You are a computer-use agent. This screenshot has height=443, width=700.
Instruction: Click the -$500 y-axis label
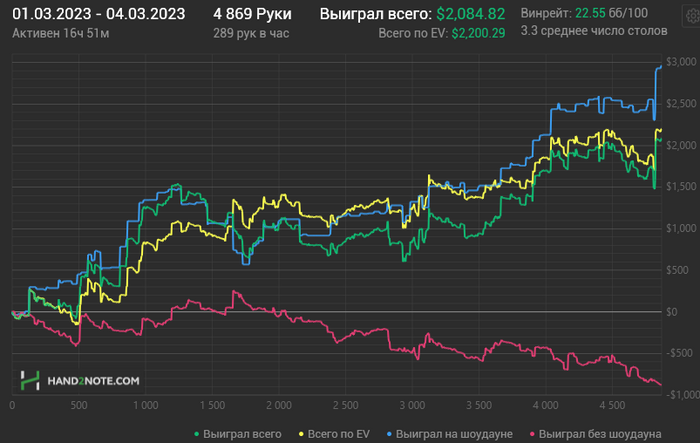pyautogui.click(x=681, y=353)
